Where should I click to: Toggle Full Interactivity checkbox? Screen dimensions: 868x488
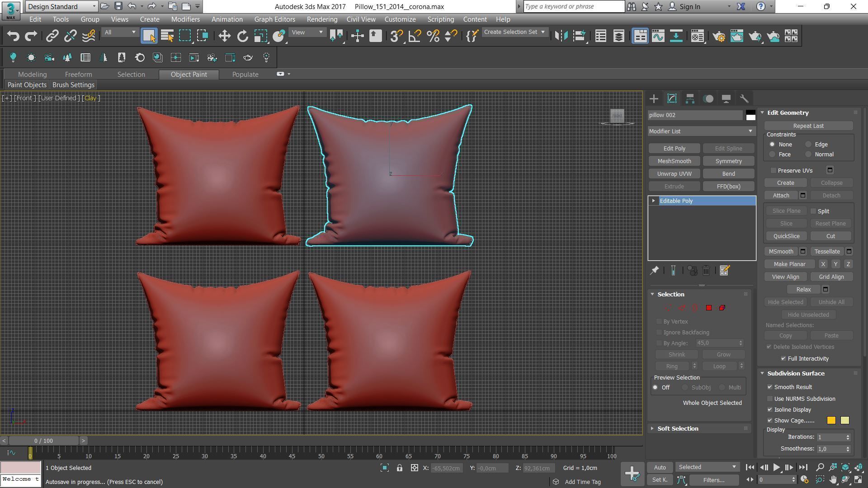pos(783,358)
